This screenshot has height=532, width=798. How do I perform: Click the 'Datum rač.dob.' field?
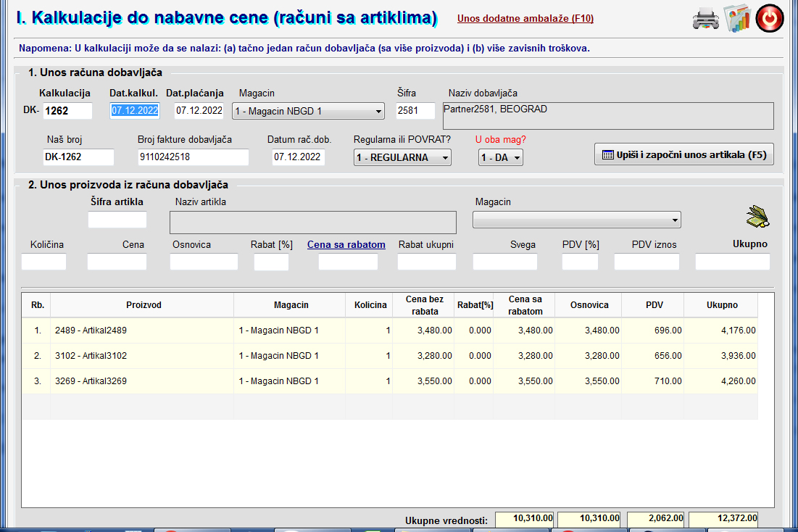tap(298, 157)
